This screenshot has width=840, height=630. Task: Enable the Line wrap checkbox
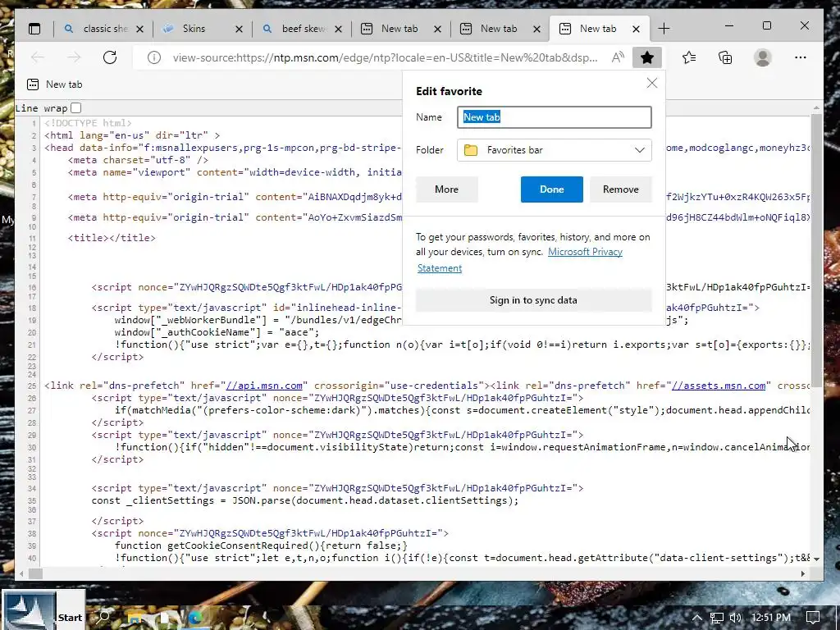[x=76, y=107]
